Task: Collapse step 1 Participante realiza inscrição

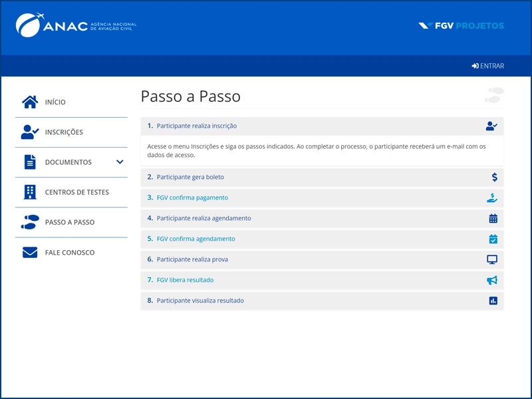Action: click(197, 126)
